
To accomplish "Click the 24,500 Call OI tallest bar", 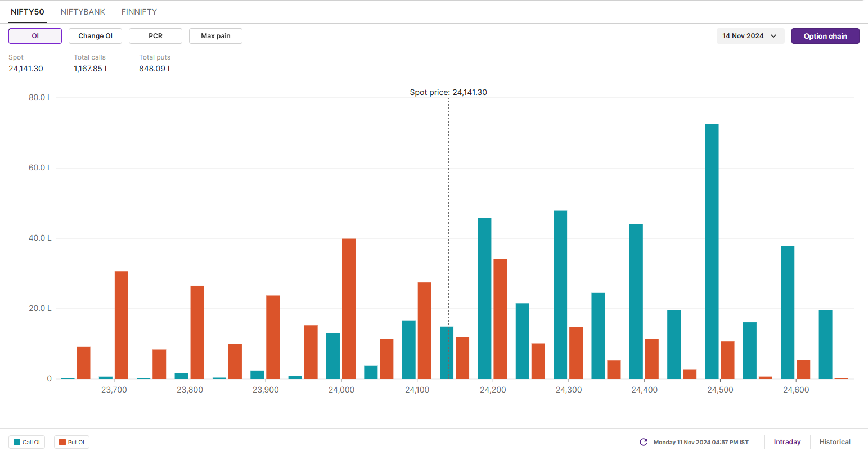I will 712,251.
